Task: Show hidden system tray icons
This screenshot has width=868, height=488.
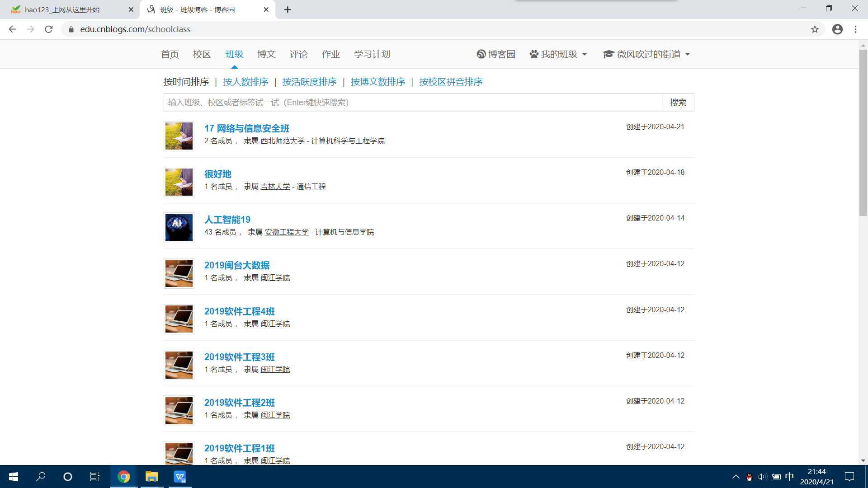Action: tap(736, 477)
